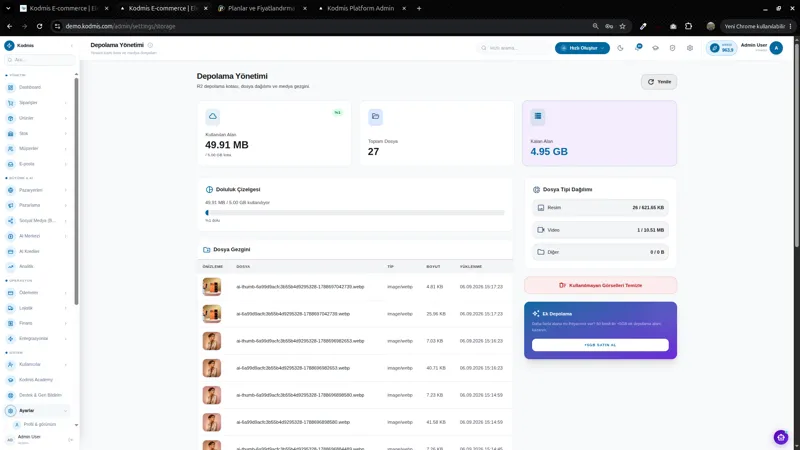Screen dimensions: 800x450
Task: Switch to first Kodmis E-commerce tab
Action: (64, 8)
